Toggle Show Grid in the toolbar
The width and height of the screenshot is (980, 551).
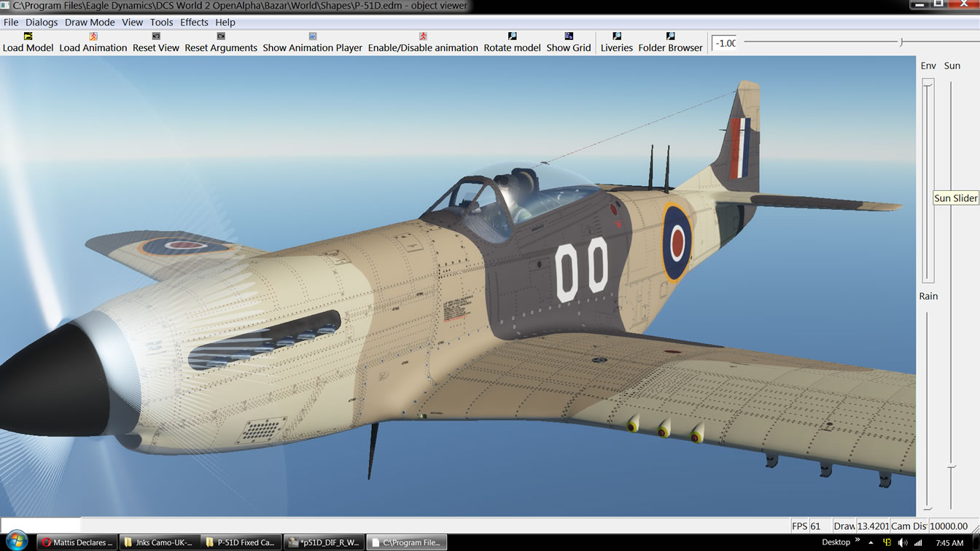(569, 36)
